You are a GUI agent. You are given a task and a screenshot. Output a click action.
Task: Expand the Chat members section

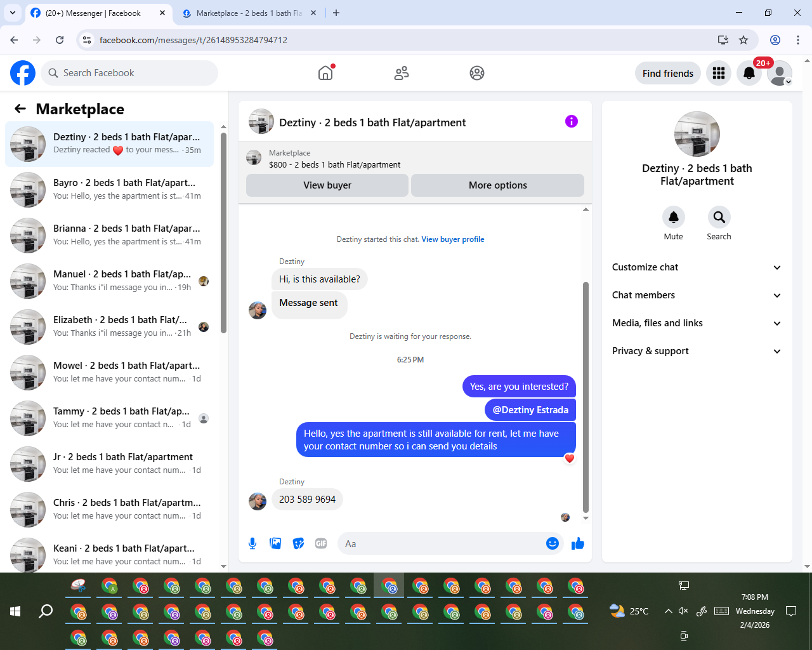[697, 295]
